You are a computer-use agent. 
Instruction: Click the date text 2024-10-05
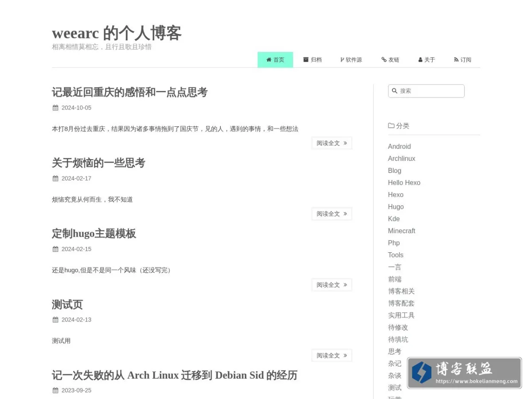[76, 108]
